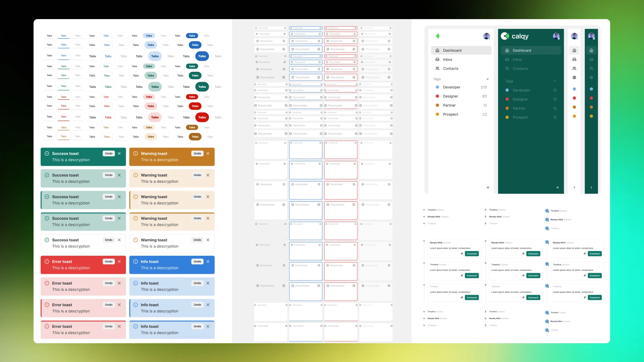
Task: Select the Designer tag in the dark sidebar
Action: 531,99
